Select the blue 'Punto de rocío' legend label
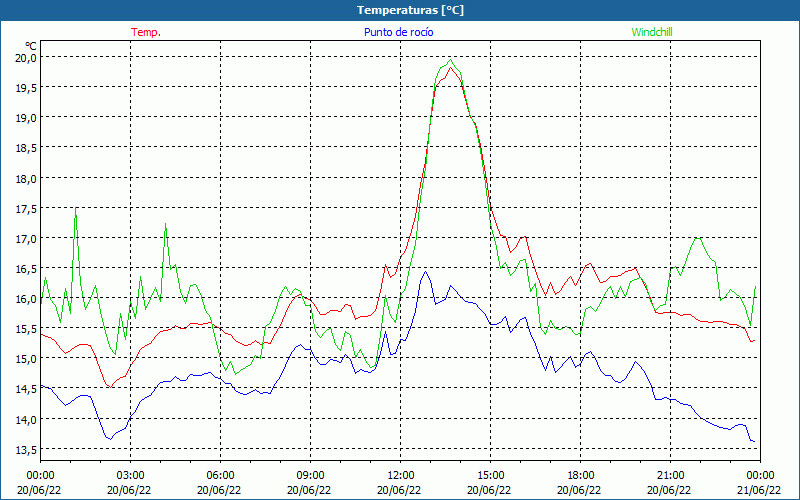Image resolution: width=800 pixels, height=500 pixels. tap(398, 32)
